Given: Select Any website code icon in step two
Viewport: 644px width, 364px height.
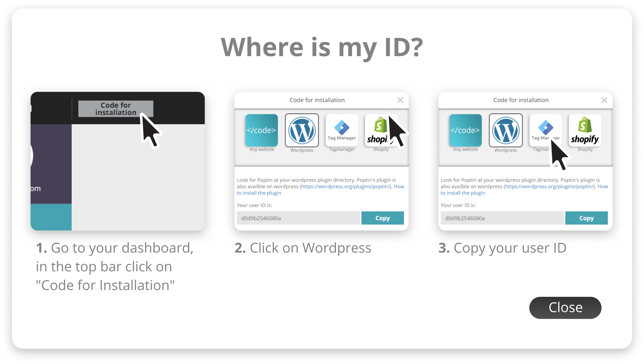Looking at the screenshot, I should pyautogui.click(x=261, y=130).
